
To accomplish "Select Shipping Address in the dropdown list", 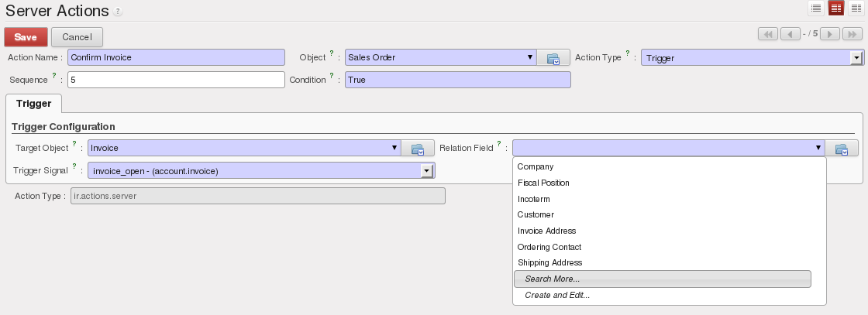I will coord(549,262).
